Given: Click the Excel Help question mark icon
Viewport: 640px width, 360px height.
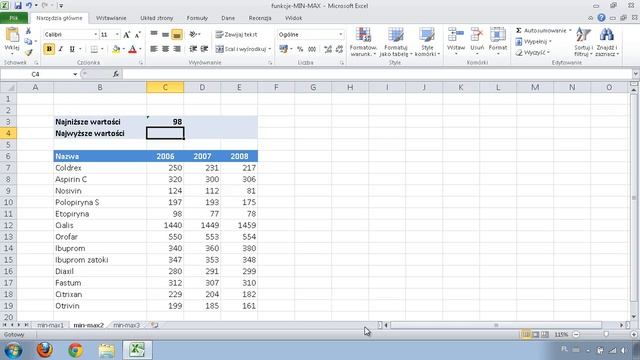Looking at the screenshot, I should (x=601, y=18).
